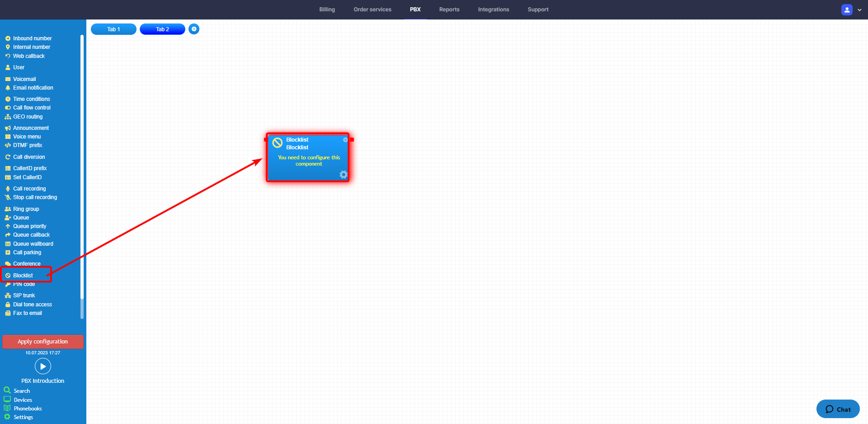The image size is (868, 424).
Task: Pick the Time conditions clock icon
Action: click(x=8, y=99)
